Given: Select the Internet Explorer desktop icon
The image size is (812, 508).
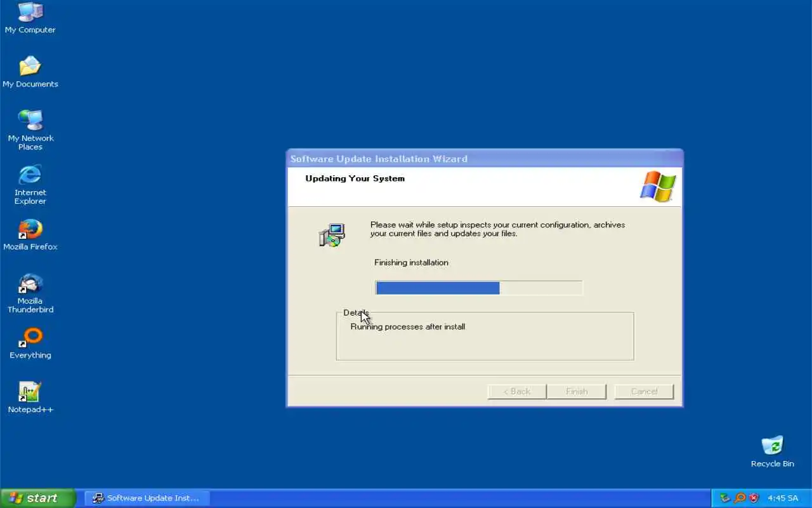Looking at the screenshot, I should 30,185.
